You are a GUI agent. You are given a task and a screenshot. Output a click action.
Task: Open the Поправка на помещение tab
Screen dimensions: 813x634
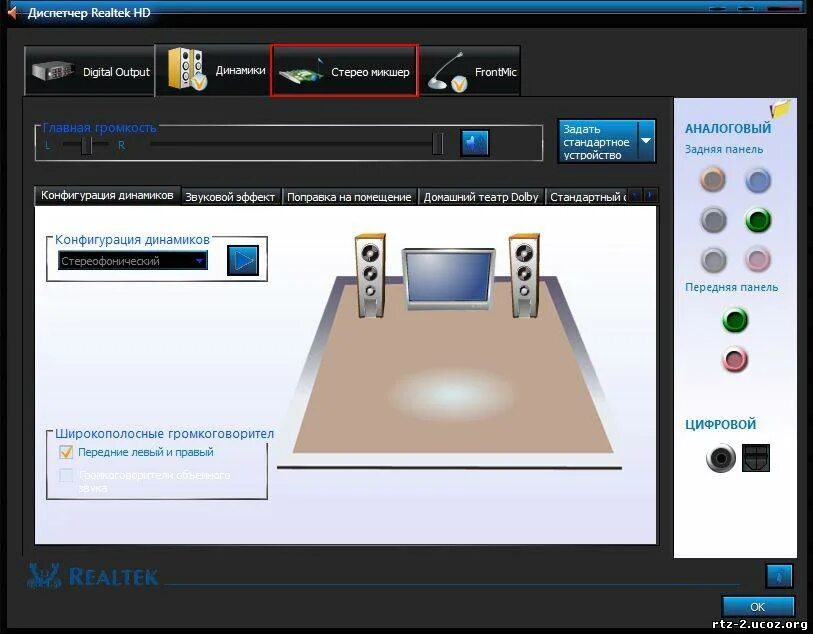349,197
